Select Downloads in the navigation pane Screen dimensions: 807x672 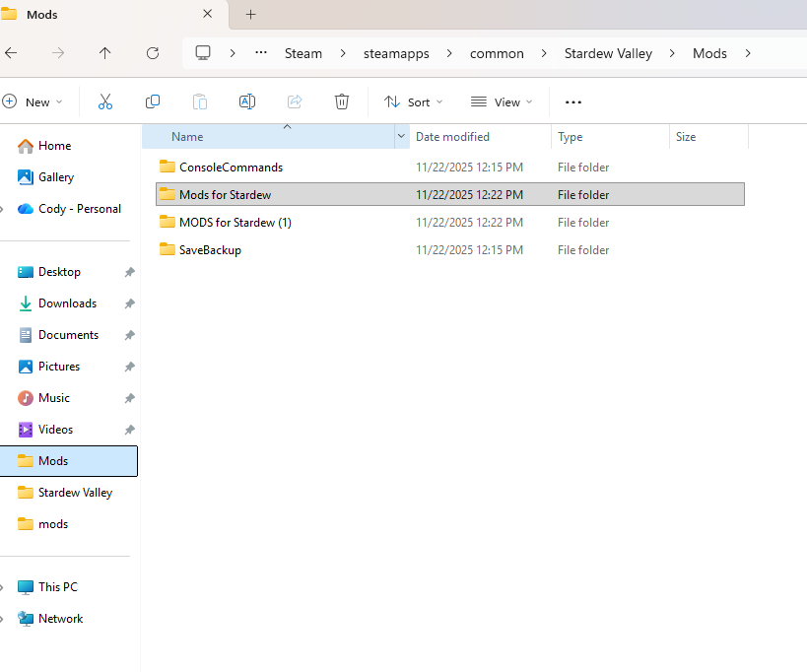click(67, 303)
